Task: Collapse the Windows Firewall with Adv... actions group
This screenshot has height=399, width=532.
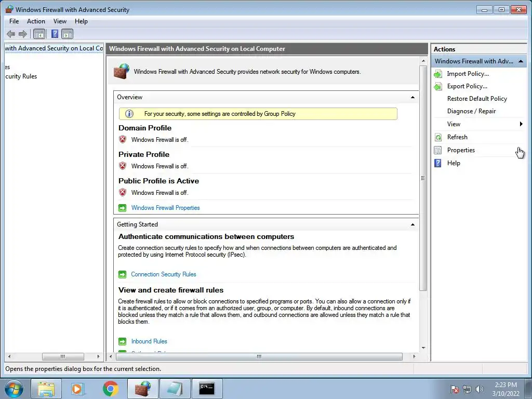Action: (x=521, y=61)
